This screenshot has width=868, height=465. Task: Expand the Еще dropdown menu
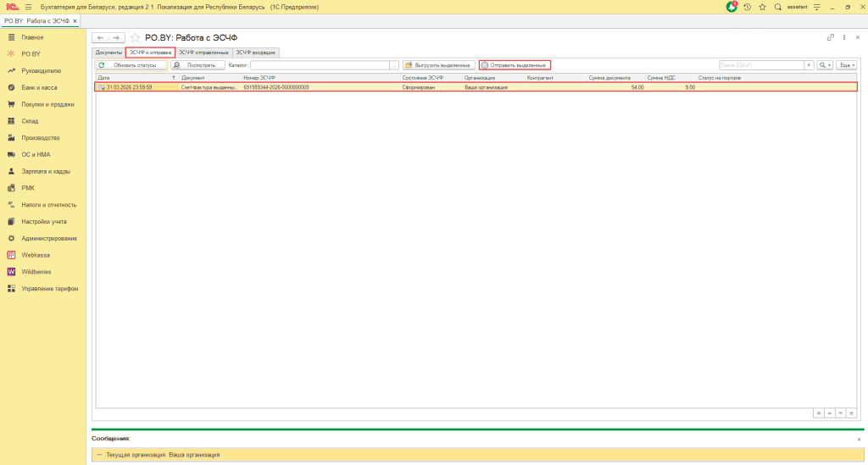click(x=847, y=65)
